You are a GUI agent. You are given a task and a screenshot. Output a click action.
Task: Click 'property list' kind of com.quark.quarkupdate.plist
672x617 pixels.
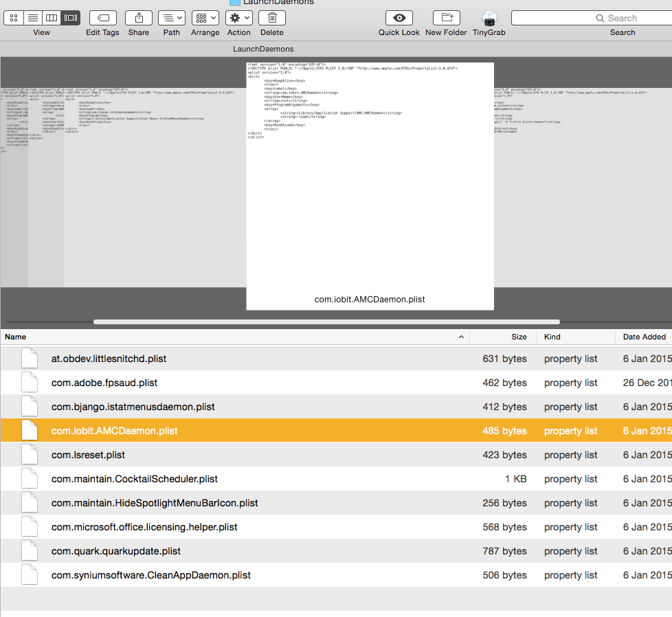570,551
